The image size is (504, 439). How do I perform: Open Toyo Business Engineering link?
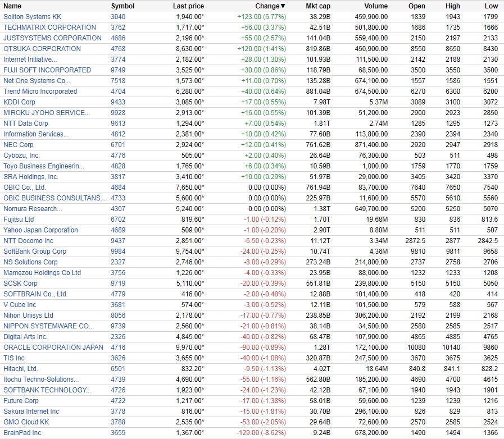[x=44, y=166]
